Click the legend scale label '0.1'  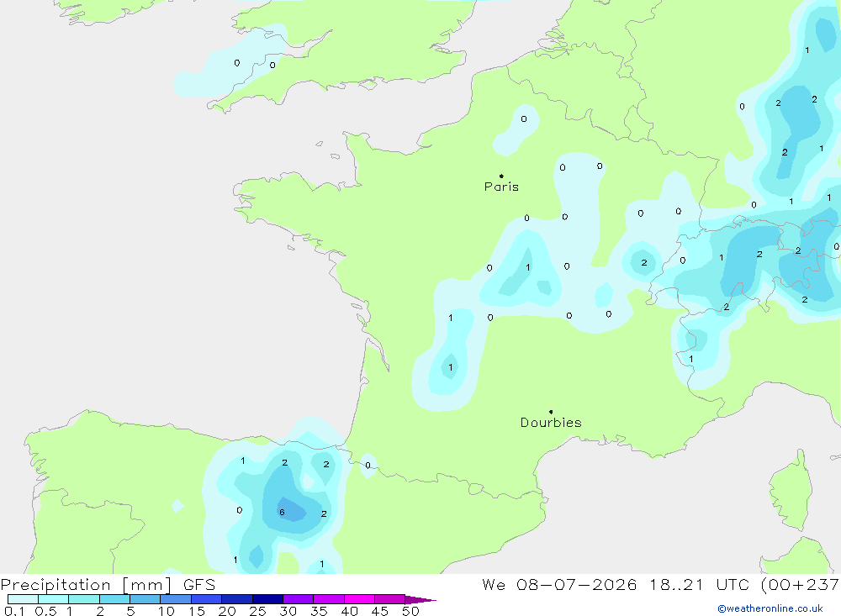[x=14, y=611]
